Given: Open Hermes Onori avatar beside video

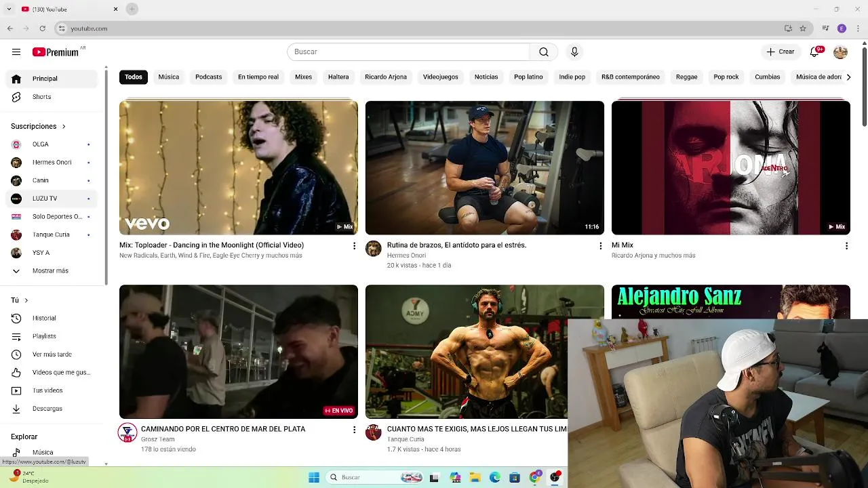Looking at the screenshot, I should pos(374,249).
